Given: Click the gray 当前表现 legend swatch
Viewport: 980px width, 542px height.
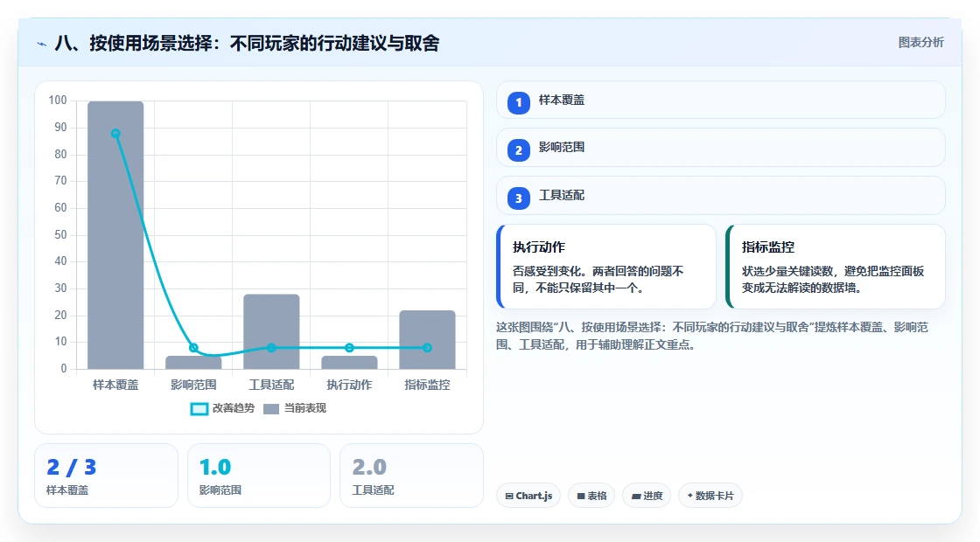Looking at the screenshot, I should pos(271,409).
